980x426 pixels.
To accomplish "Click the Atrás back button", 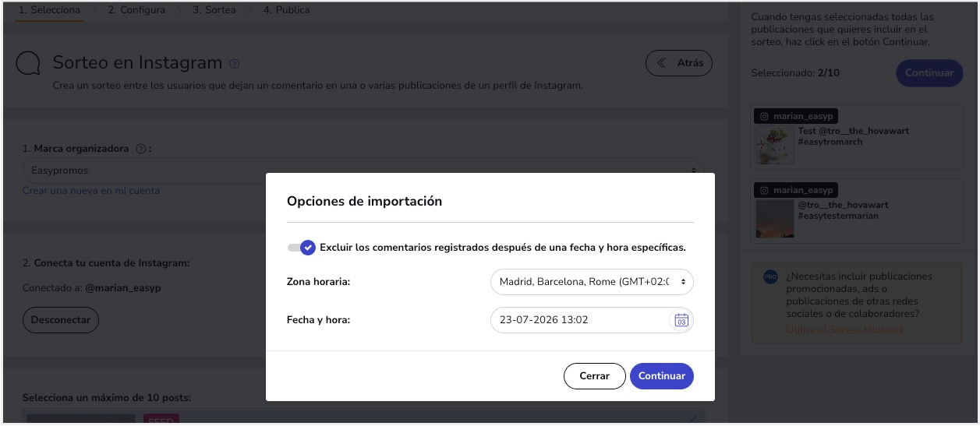I will click(679, 63).
